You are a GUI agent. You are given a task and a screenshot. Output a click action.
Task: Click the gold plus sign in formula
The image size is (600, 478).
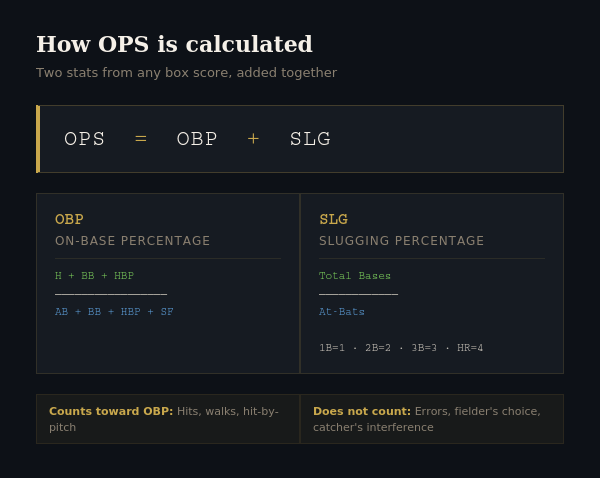pyautogui.click(x=253, y=139)
